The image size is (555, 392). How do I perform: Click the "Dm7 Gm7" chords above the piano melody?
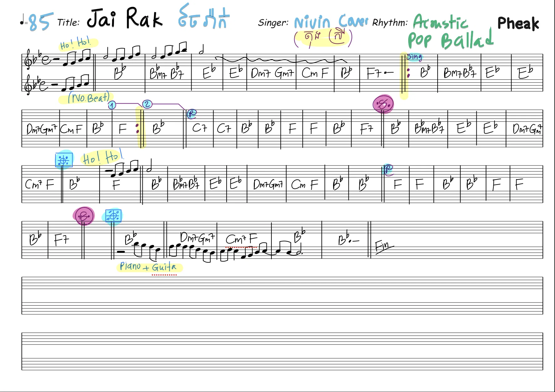coord(198,238)
